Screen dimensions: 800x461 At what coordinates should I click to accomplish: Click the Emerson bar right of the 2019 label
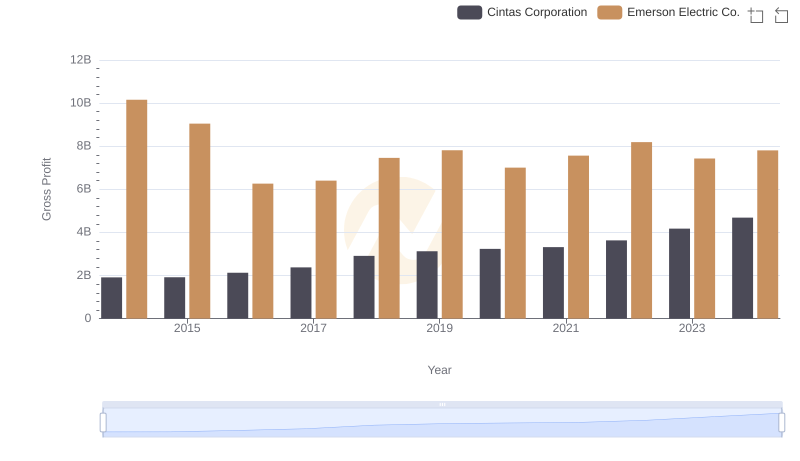452,234
